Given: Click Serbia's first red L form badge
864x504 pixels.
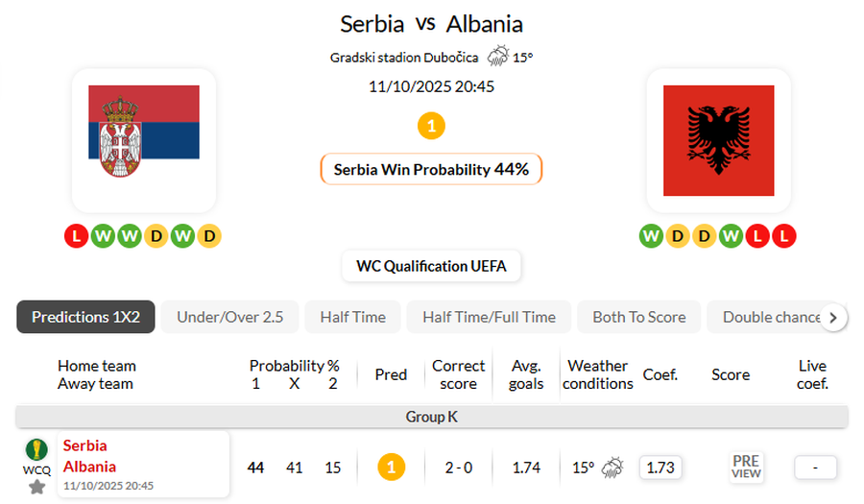Looking at the screenshot, I should click(x=77, y=235).
